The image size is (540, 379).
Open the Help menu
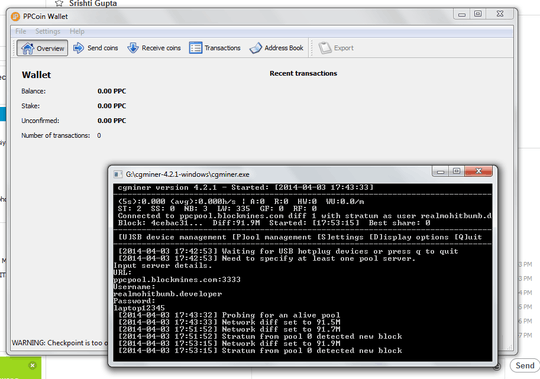pos(77,31)
